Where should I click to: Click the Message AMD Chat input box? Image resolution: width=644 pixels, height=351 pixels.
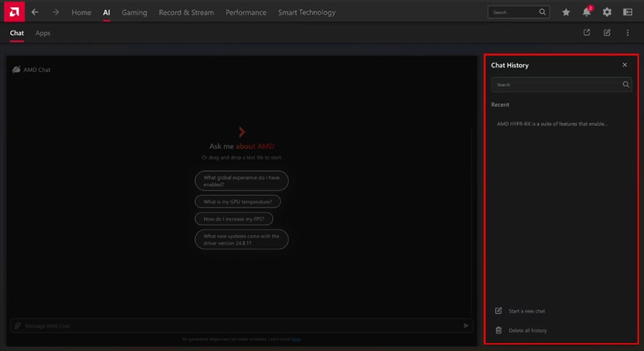point(242,325)
